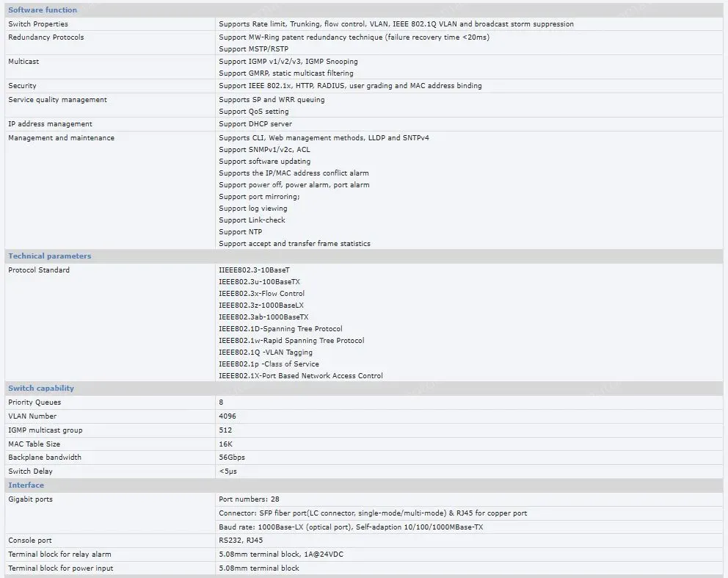
Task: Select the IEEE802.1Q -VLAN Tagging line
Action: [x=266, y=353]
